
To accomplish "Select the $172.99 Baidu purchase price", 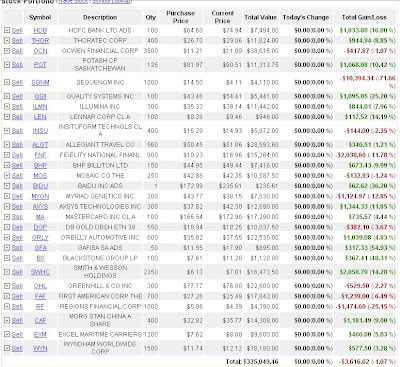I will pyautogui.click(x=191, y=186).
